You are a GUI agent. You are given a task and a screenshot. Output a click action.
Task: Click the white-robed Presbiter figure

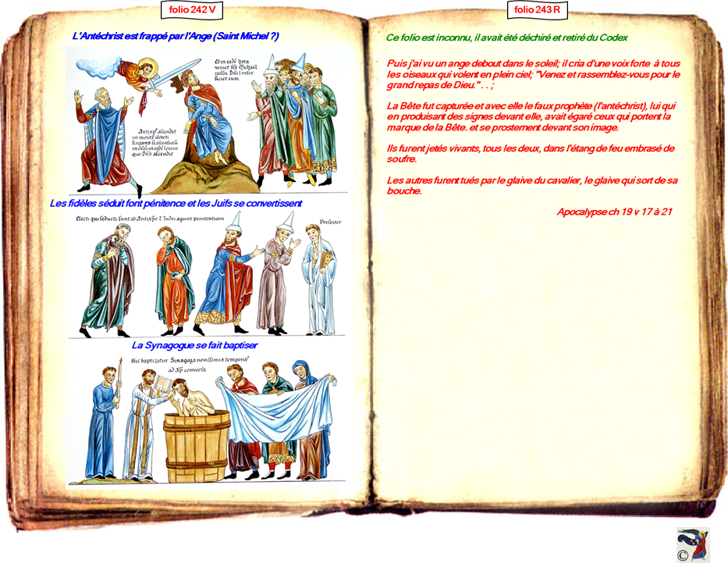[319, 280]
